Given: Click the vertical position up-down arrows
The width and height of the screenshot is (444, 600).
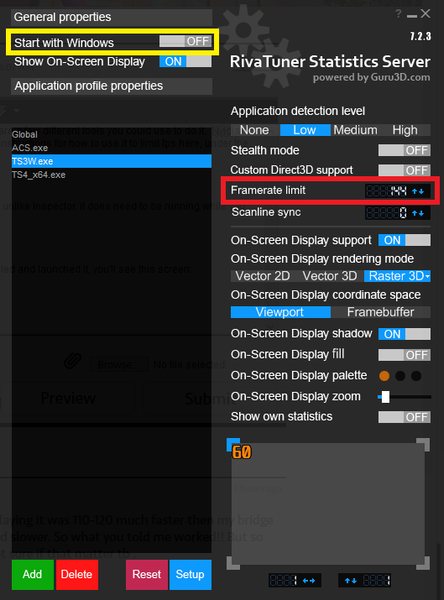Looking at the screenshot, I should pos(351,580).
